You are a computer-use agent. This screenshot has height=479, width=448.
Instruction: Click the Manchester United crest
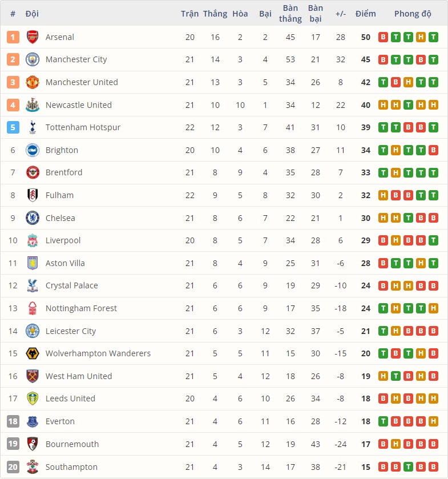click(x=33, y=82)
